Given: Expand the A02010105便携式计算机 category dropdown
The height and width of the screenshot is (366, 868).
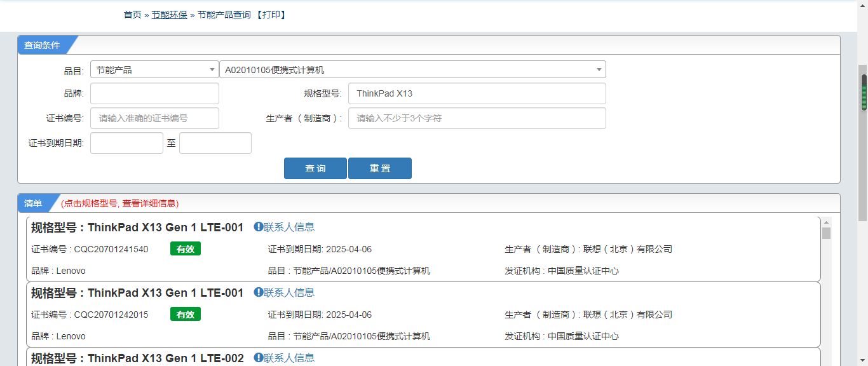Looking at the screenshot, I should 412,69.
